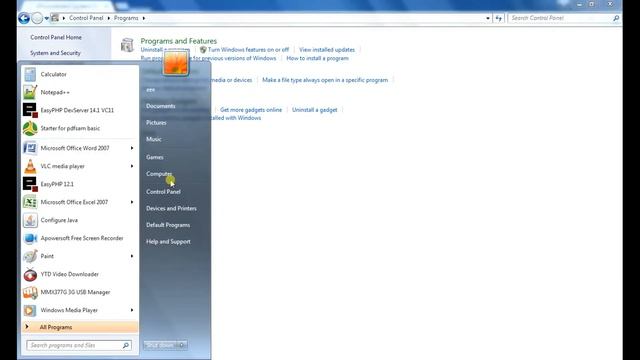Expand VLC media player jump list arrow
Screen dimensions: 640x360
coord(132,166)
